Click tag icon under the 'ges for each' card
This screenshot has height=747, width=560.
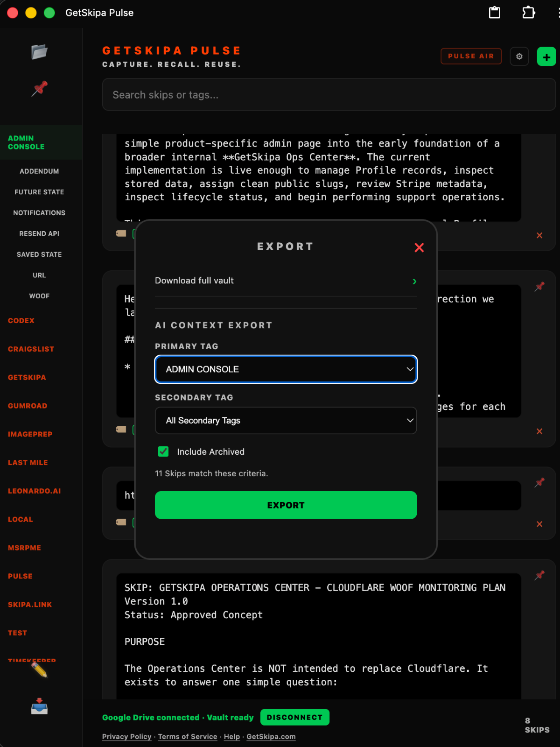[x=121, y=429]
